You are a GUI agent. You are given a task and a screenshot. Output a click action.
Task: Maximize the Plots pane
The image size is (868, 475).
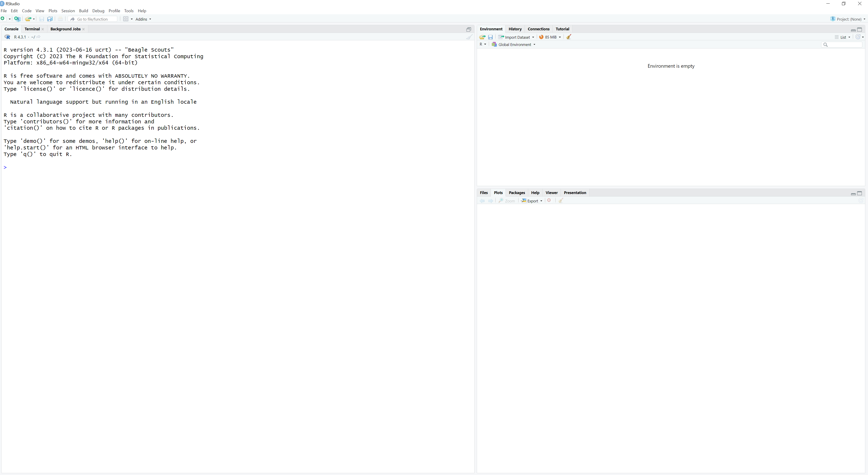tap(860, 193)
